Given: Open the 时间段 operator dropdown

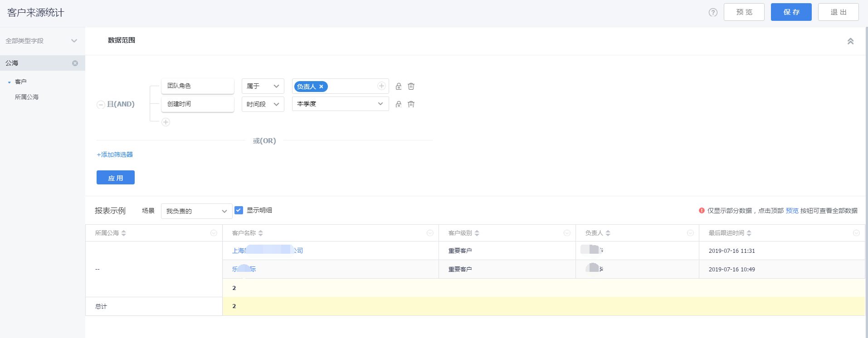Looking at the screenshot, I should (x=263, y=104).
